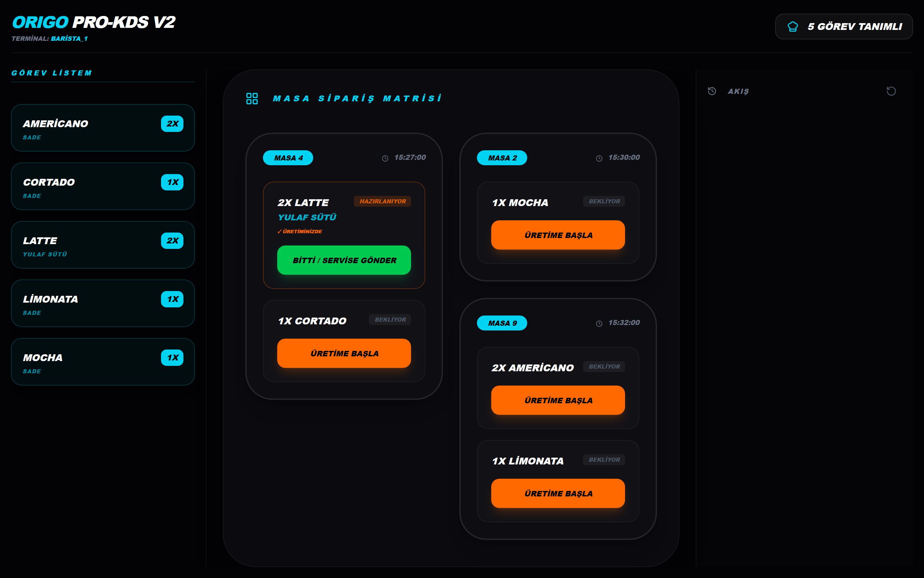Viewport: 924px width, 578px height.
Task: Click the 15:32:00 timestamp
Action: point(624,323)
